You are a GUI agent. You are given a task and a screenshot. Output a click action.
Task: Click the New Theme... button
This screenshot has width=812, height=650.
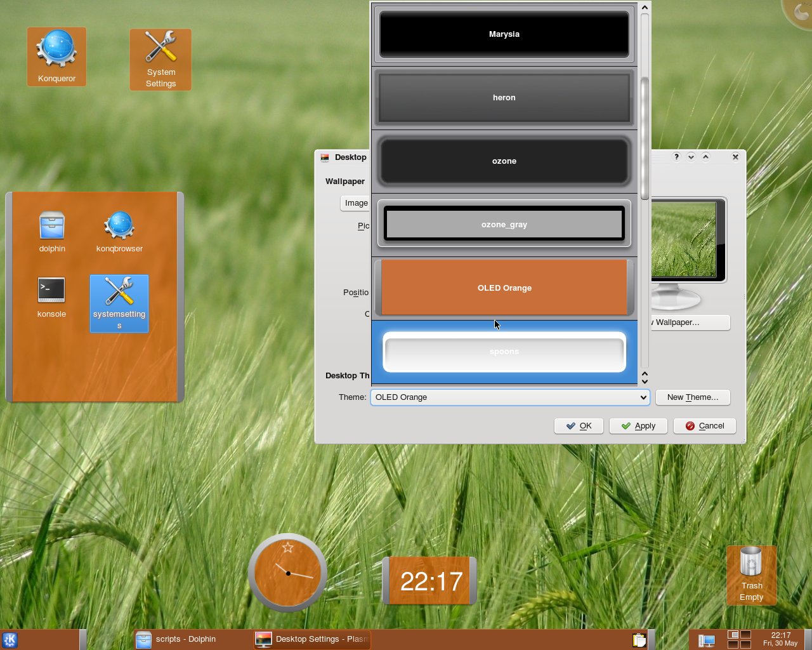coord(693,397)
